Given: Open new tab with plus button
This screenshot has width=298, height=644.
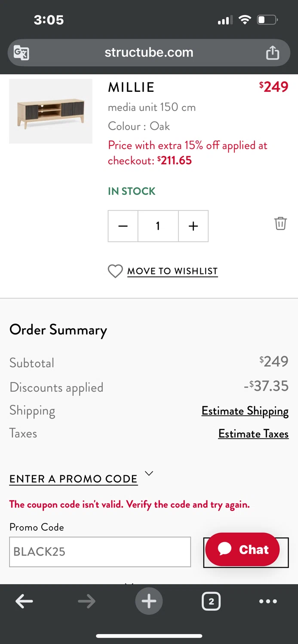Looking at the screenshot, I should (x=149, y=601).
